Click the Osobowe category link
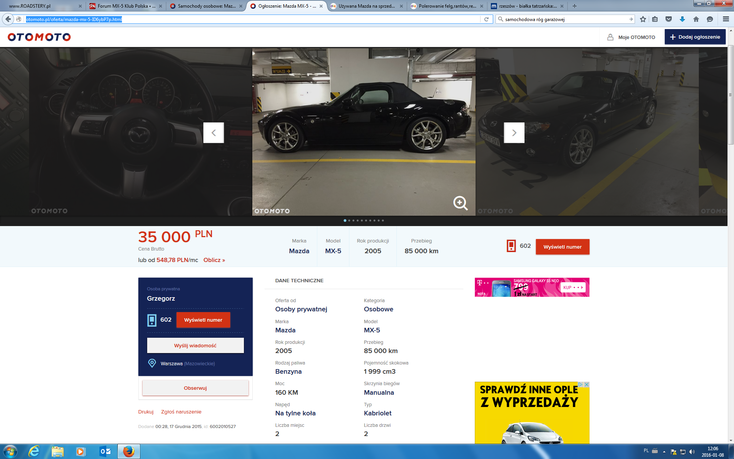Screen dimensions: 734x459 378,309
